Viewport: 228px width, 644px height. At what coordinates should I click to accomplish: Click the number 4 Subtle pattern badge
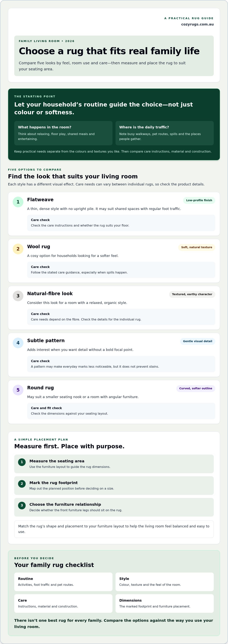(18, 343)
